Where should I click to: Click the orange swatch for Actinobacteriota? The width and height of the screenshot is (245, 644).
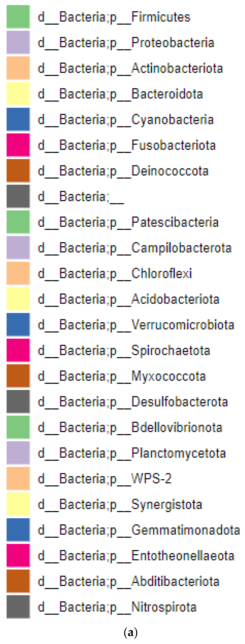18,68
